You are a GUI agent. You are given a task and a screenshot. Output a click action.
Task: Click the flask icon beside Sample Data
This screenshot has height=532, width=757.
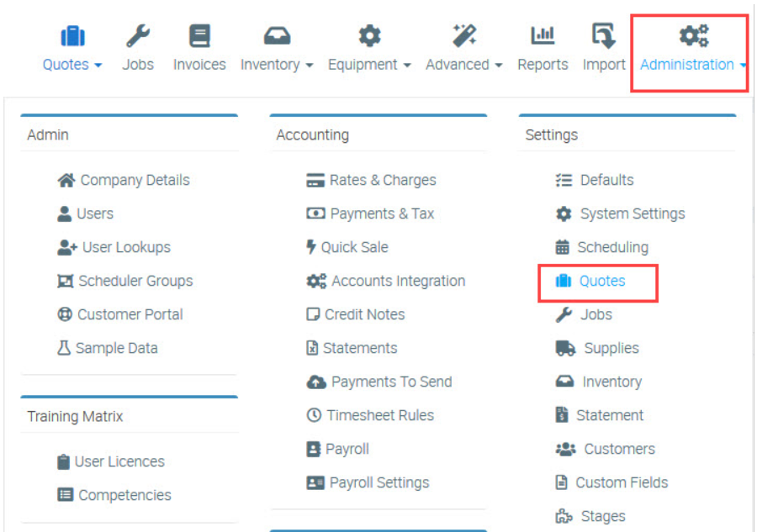(x=64, y=348)
